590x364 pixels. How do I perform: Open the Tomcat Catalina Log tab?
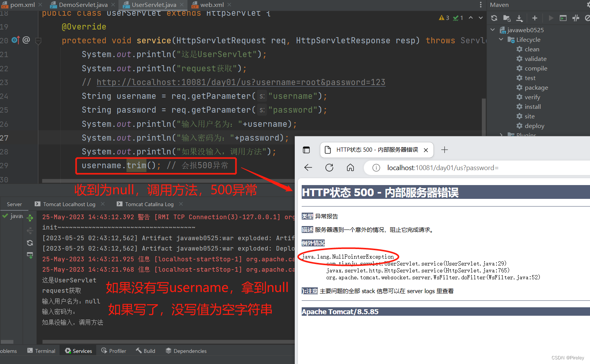click(x=149, y=204)
